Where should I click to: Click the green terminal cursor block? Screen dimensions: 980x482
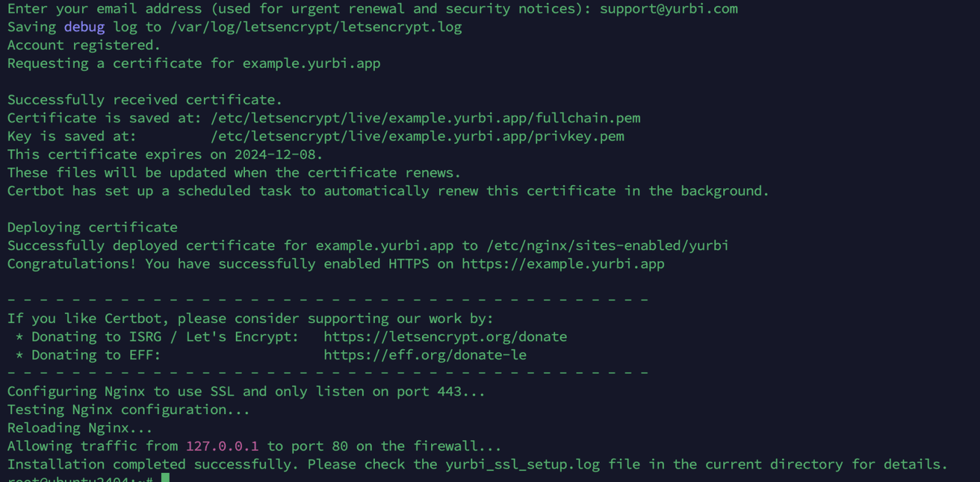click(x=165, y=479)
